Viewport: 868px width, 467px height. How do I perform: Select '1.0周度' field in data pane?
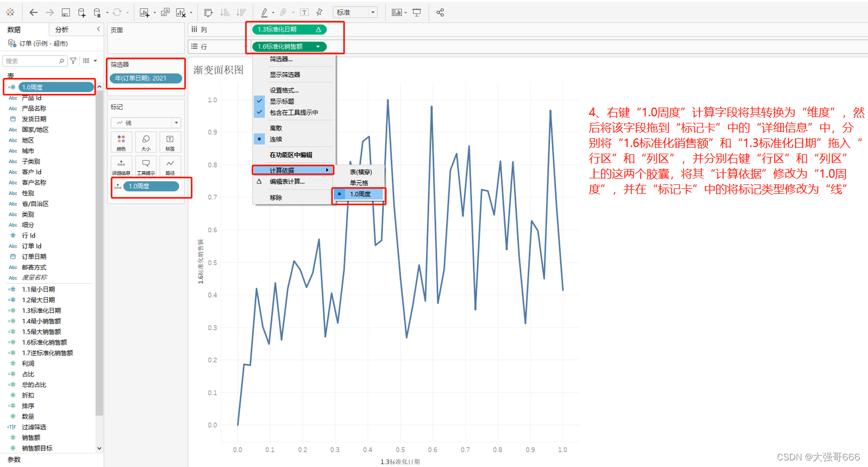[56, 87]
